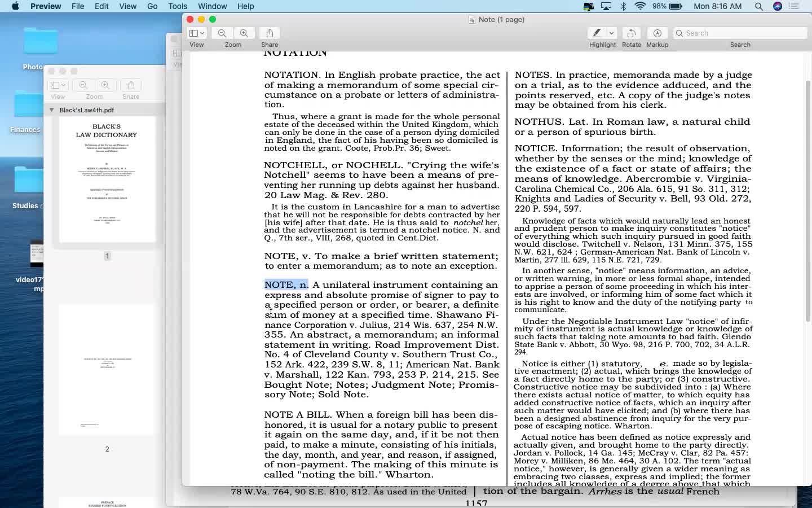Show the clock reading Mon 8:16 AM

pyautogui.click(x=717, y=6)
